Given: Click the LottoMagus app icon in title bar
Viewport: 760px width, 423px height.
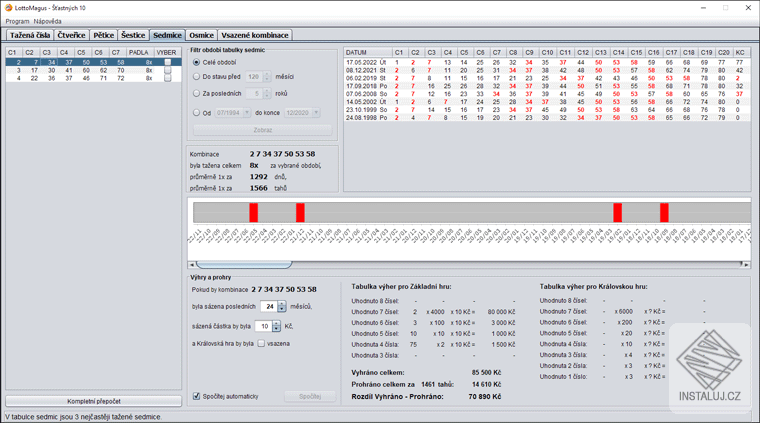Looking at the screenshot, I should pyautogui.click(x=8, y=7).
